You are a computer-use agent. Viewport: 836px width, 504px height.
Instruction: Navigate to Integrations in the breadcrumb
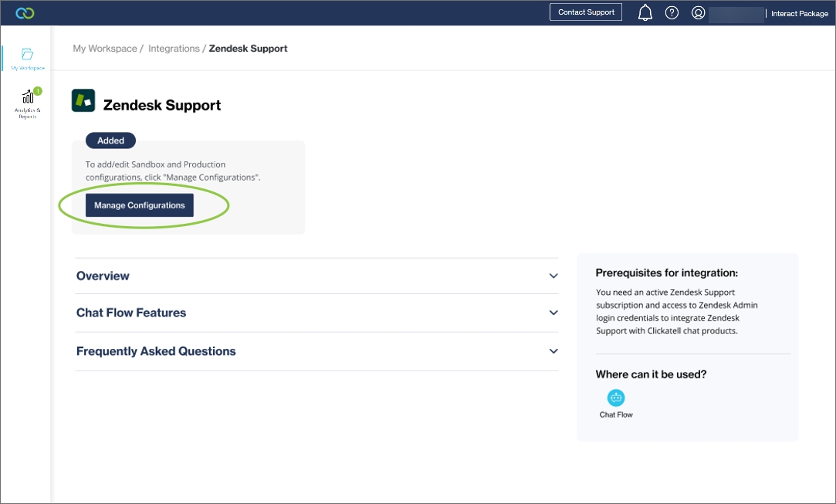coord(174,49)
